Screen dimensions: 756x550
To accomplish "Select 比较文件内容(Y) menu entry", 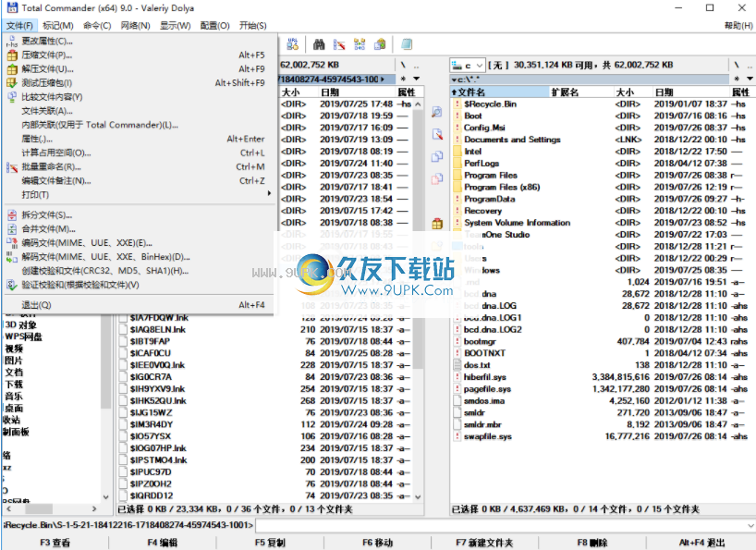I will pyautogui.click(x=140, y=97).
